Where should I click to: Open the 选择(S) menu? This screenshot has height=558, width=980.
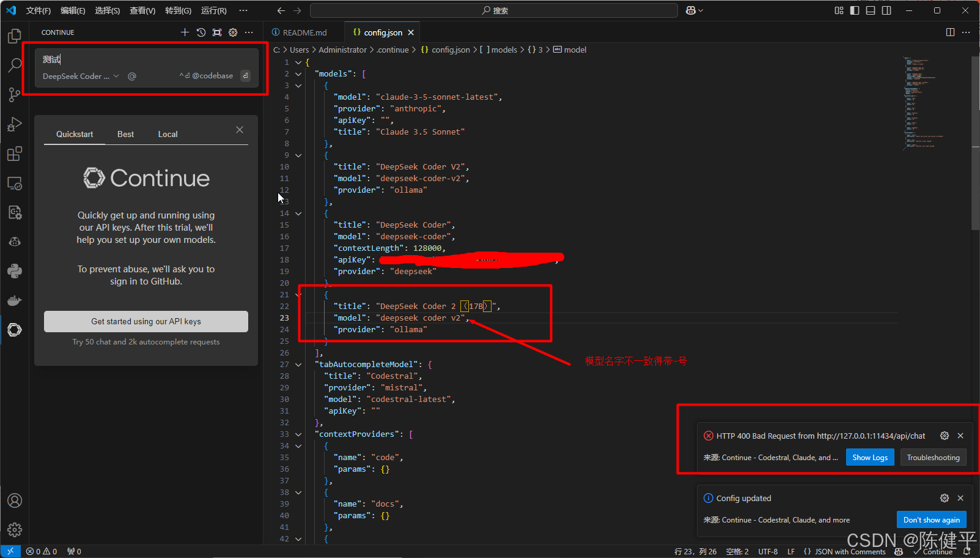point(108,10)
